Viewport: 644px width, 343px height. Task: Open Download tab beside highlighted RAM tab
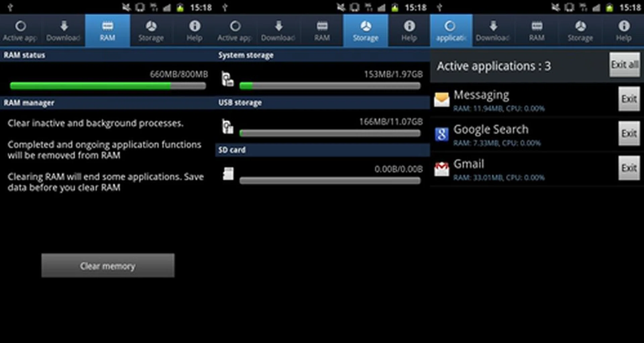click(63, 31)
